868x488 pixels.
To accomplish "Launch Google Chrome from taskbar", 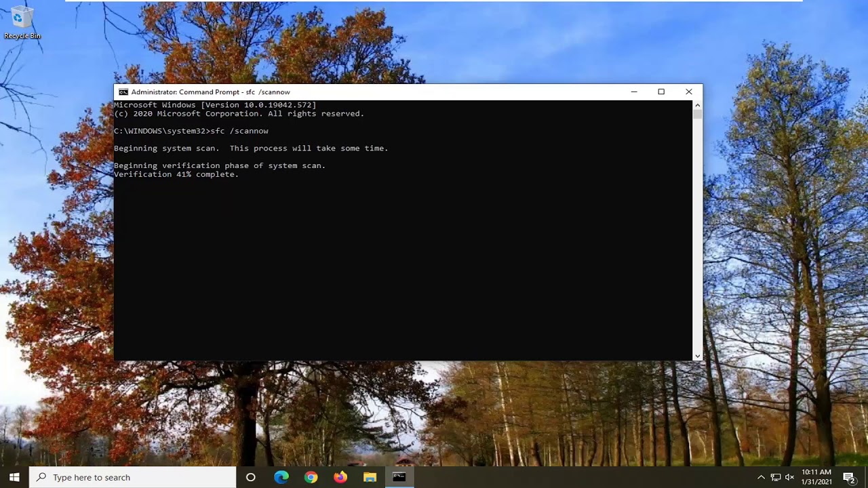I will pos(311,477).
